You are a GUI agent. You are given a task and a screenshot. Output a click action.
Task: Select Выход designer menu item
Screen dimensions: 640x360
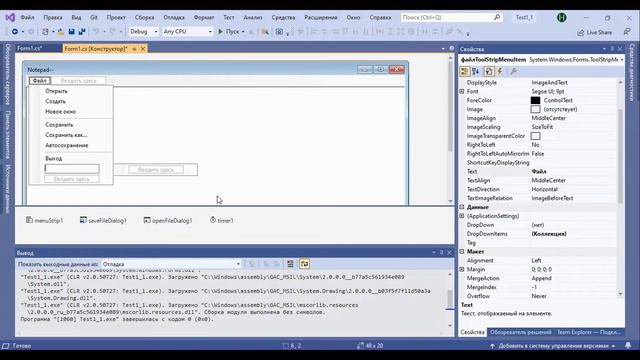(x=53, y=158)
